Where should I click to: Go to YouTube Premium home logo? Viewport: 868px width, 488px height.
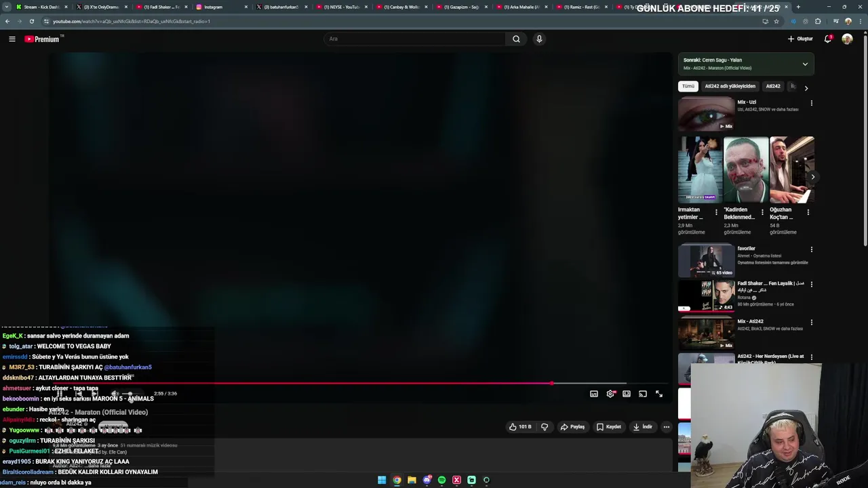tap(43, 39)
